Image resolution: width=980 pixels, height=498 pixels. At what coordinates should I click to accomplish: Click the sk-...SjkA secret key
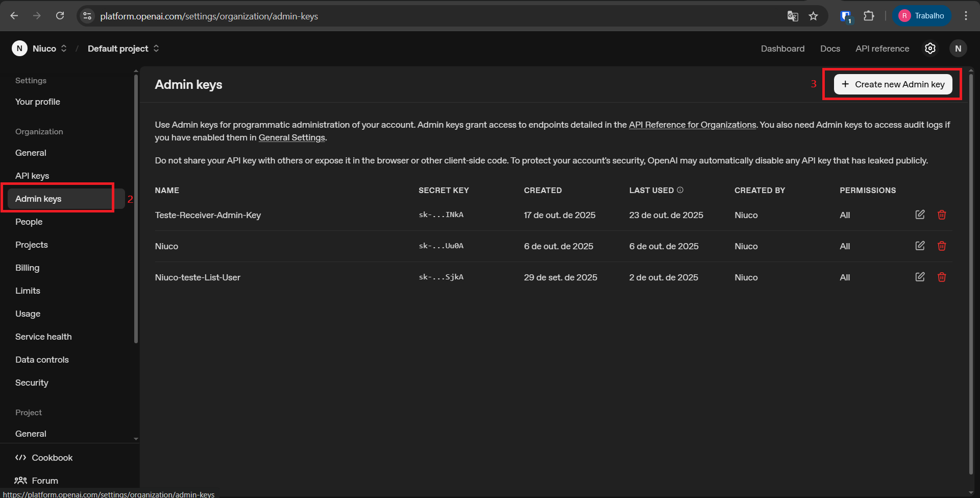click(x=441, y=277)
